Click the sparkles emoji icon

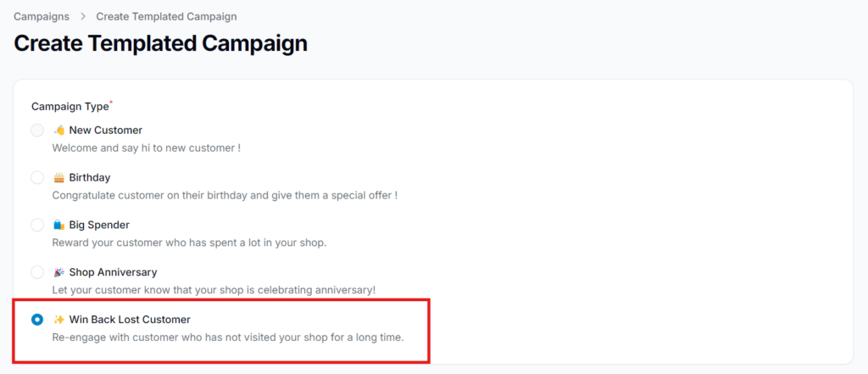58,320
